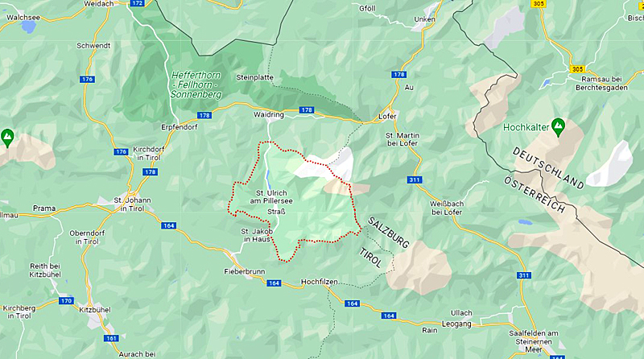
Task: Click the Hefferthorn-Fellhorn-Sonnenberg park label
Action: click(x=196, y=85)
